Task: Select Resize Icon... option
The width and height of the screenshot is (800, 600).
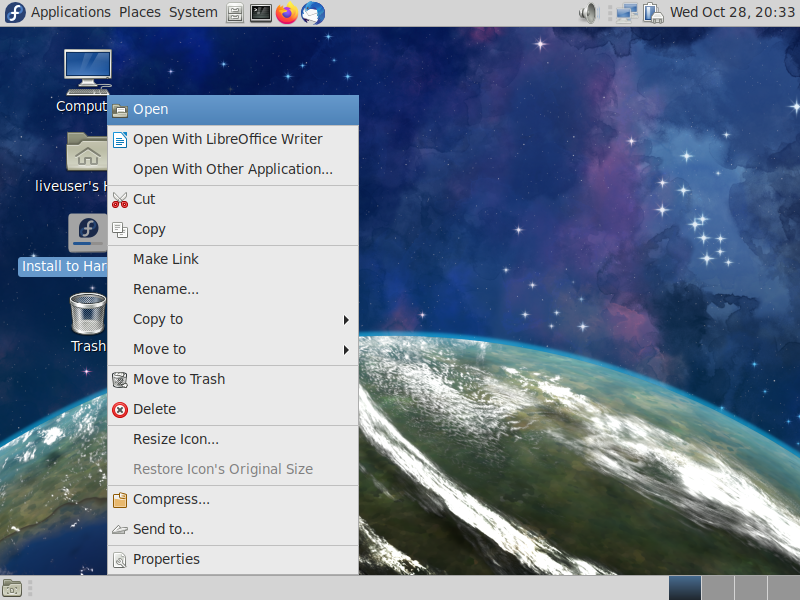Action: coord(233,439)
